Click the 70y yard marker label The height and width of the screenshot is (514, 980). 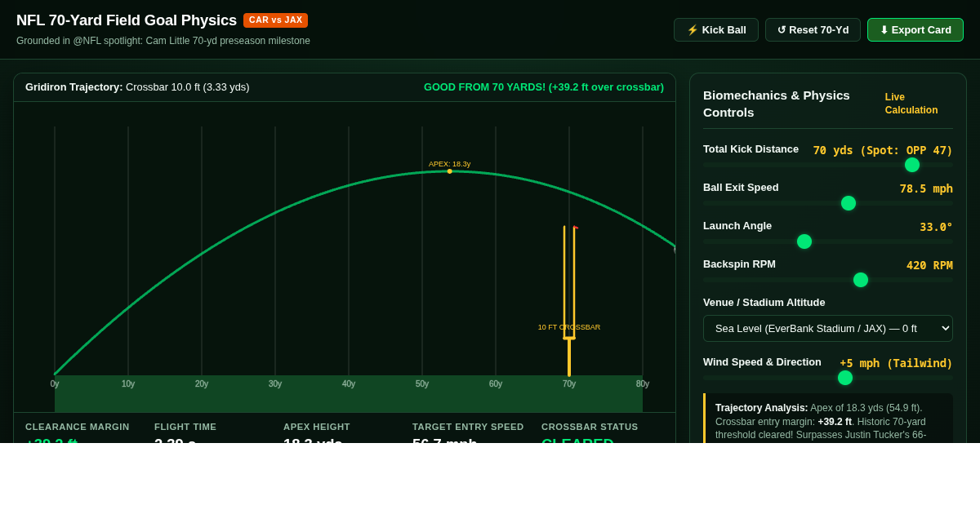tap(569, 383)
